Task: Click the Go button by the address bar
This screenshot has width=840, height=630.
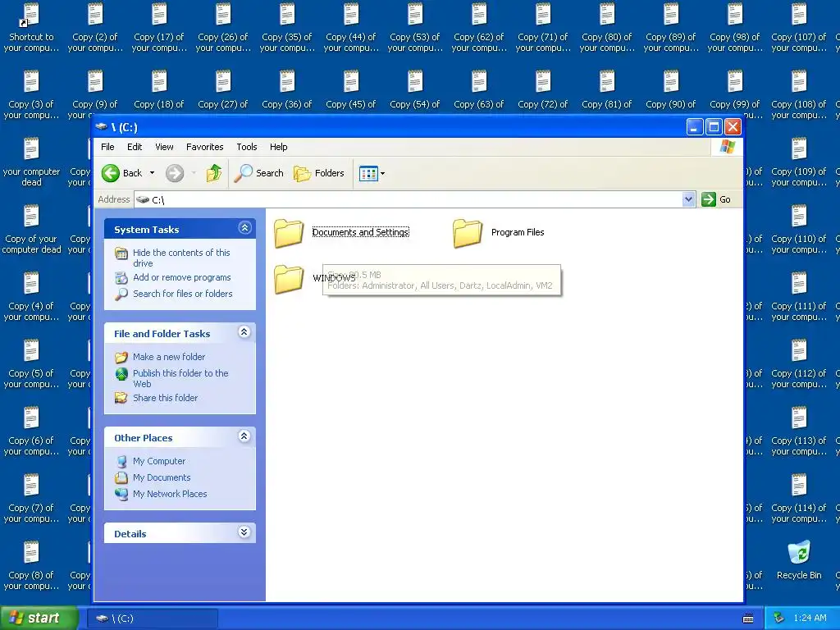Action: click(716, 199)
